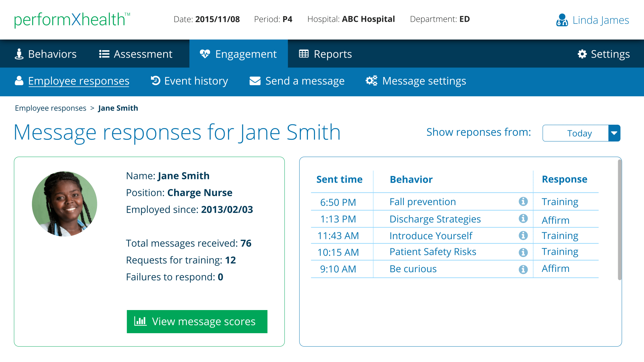
Task: Click the Sent time column header
Action: 339,179
